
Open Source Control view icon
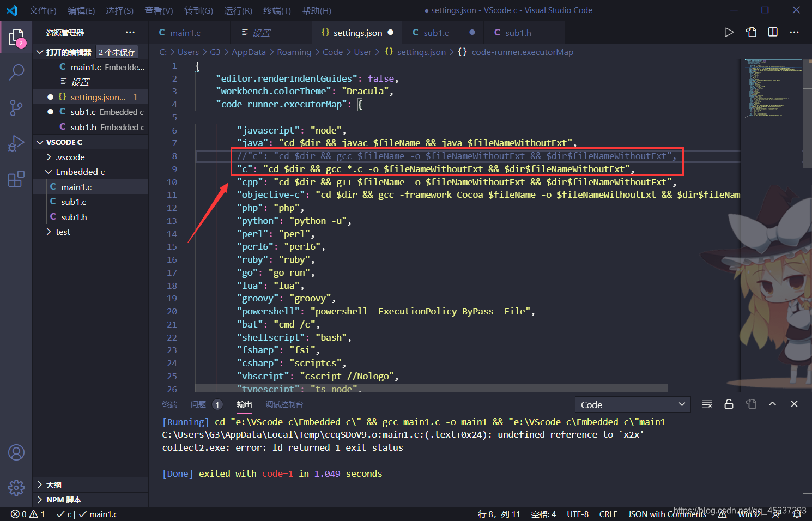16,107
